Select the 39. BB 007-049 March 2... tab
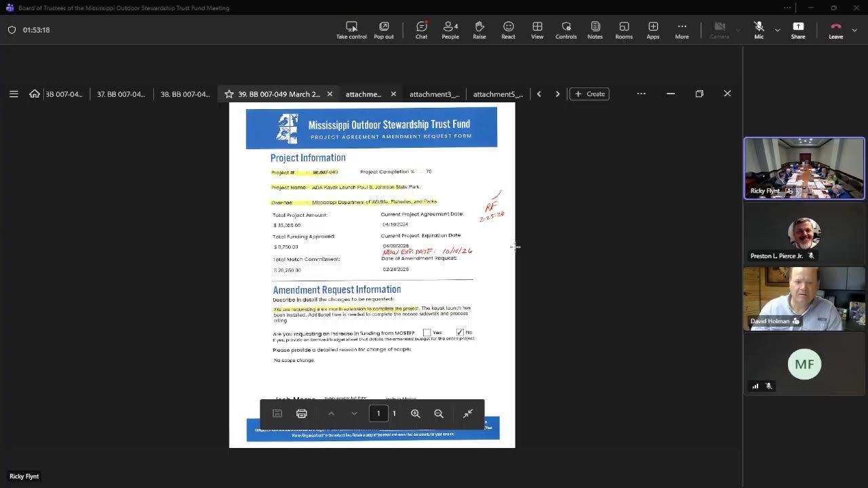Screen dimensions: 868x488 point(279,94)
